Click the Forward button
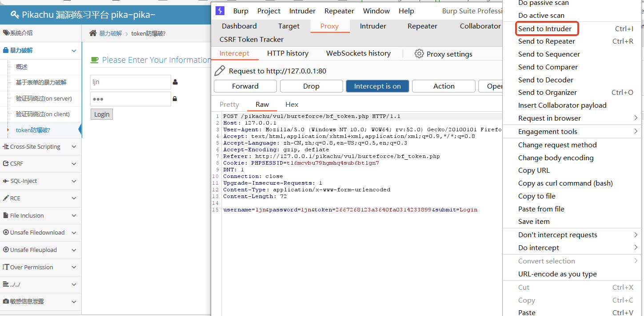 (x=245, y=86)
